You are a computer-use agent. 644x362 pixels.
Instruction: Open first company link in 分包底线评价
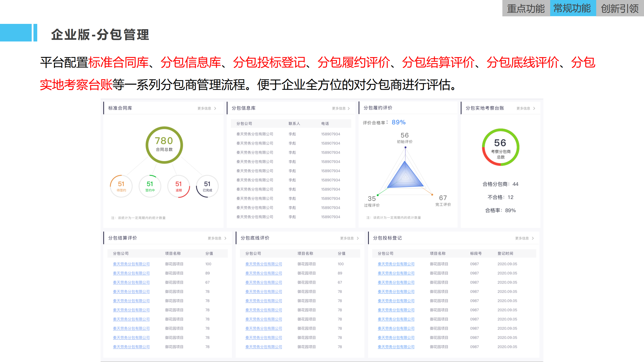(264, 264)
